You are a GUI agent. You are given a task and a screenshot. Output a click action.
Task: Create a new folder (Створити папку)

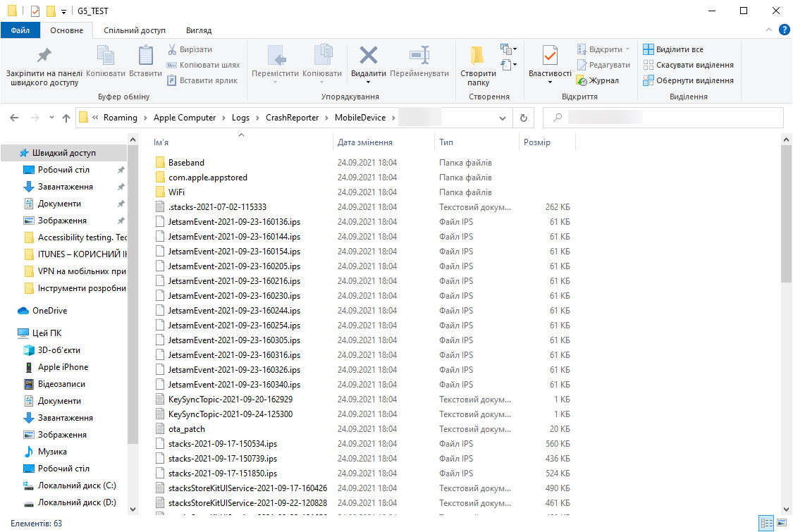(478, 65)
